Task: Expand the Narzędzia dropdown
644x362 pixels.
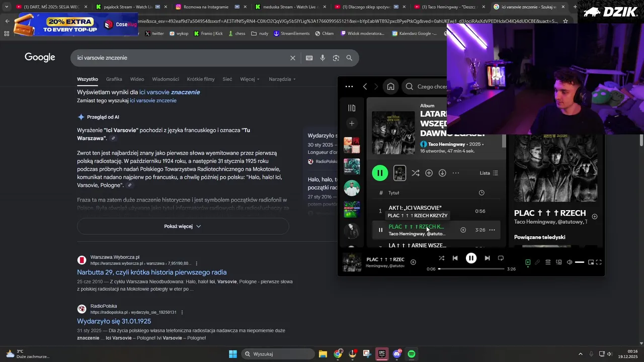Action: tap(282, 79)
